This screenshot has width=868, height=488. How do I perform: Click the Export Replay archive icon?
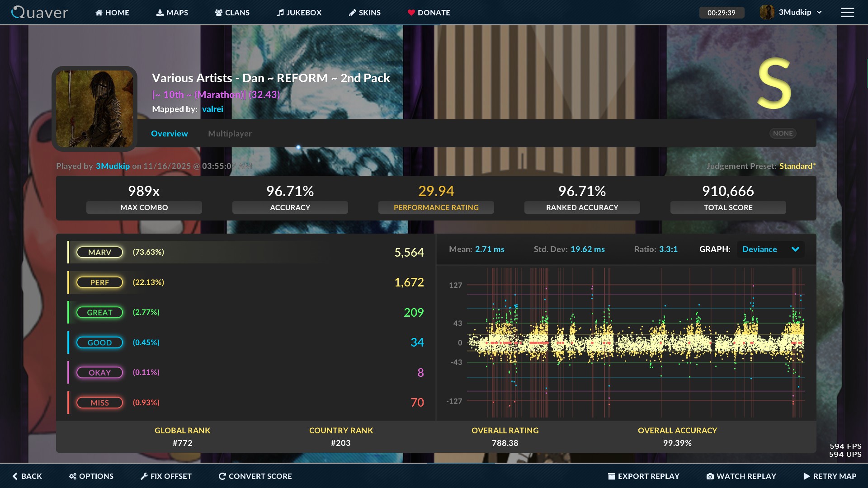pos(611,476)
